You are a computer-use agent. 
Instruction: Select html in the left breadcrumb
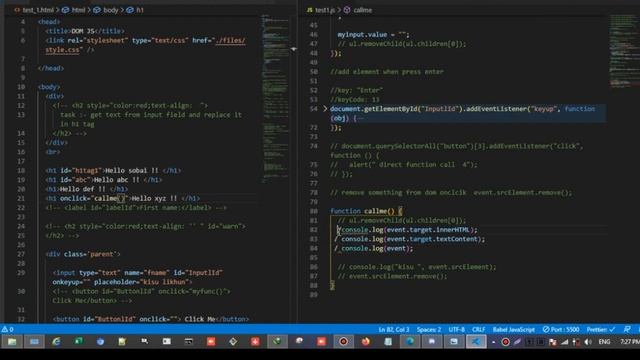tap(78, 10)
